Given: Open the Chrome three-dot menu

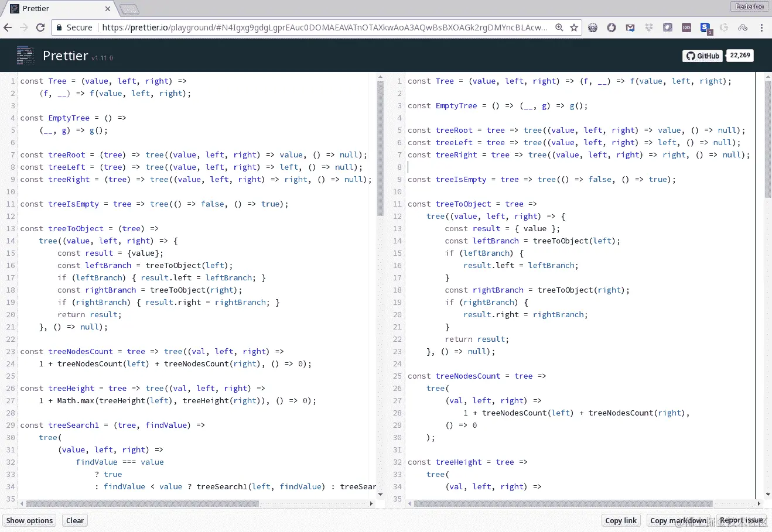Looking at the screenshot, I should click(761, 28).
